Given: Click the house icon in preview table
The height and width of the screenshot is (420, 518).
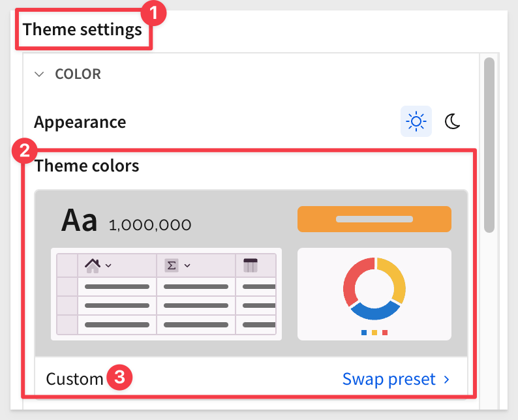Looking at the screenshot, I should pyautogui.click(x=93, y=265).
